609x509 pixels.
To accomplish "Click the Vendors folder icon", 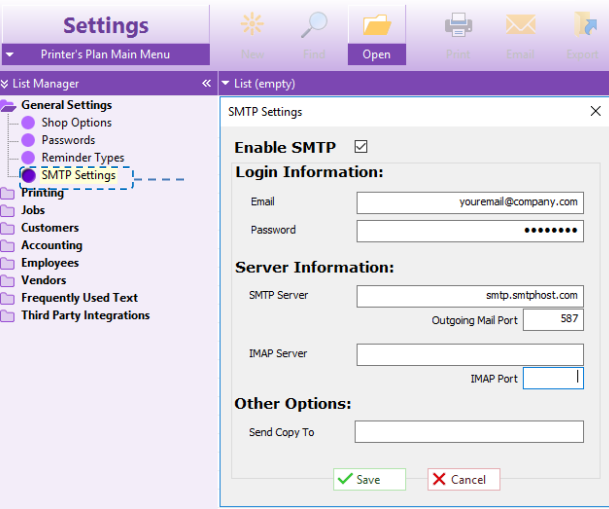I will [x=7, y=281].
